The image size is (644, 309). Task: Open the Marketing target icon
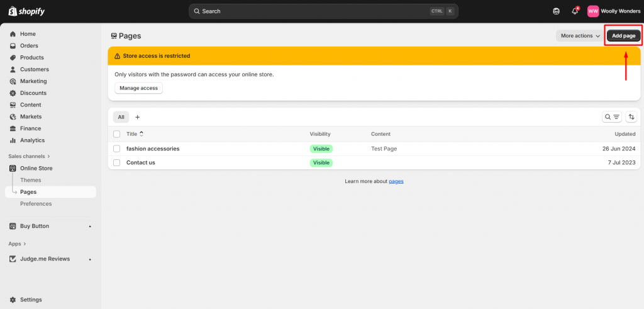[x=13, y=81]
